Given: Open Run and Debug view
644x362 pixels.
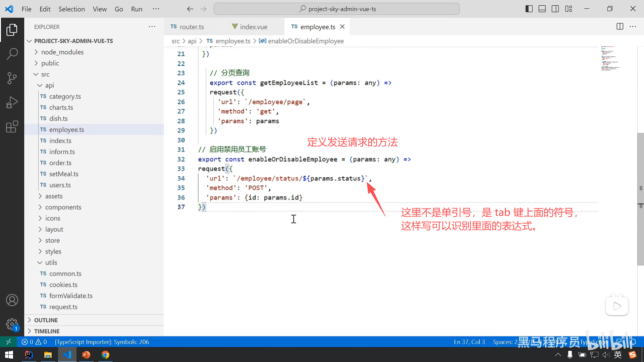Looking at the screenshot, I should point(12,103).
